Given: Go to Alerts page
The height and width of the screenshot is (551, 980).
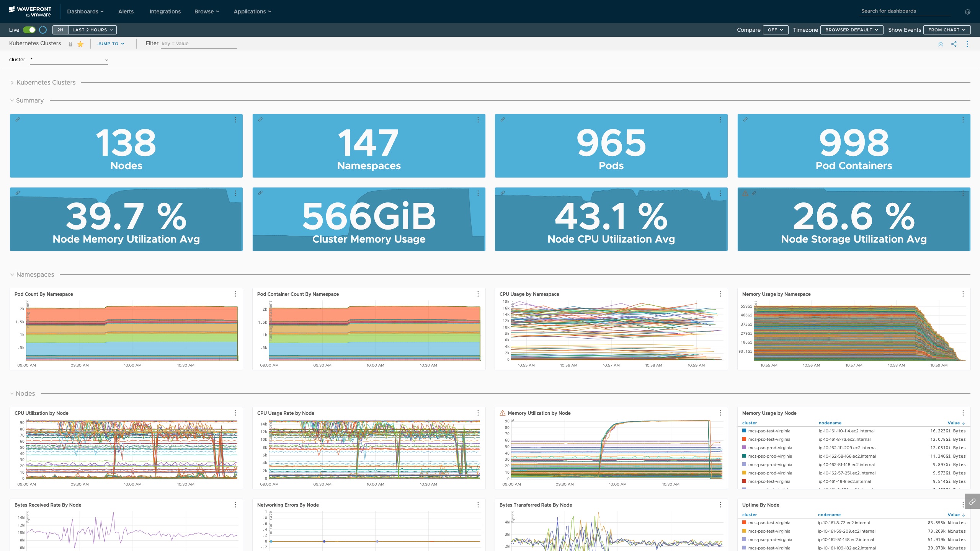Looking at the screenshot, I should (x=126, y=11).
